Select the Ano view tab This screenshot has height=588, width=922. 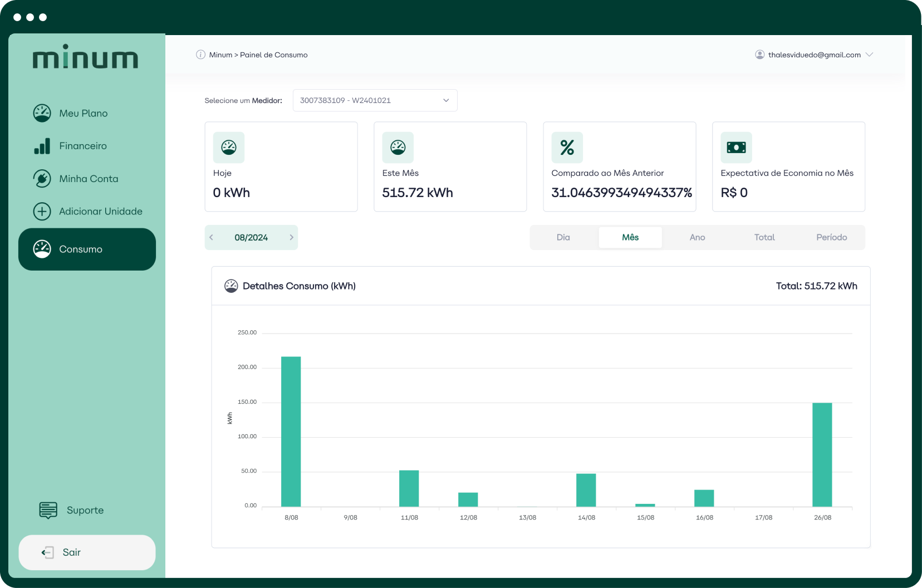point(697,237)
